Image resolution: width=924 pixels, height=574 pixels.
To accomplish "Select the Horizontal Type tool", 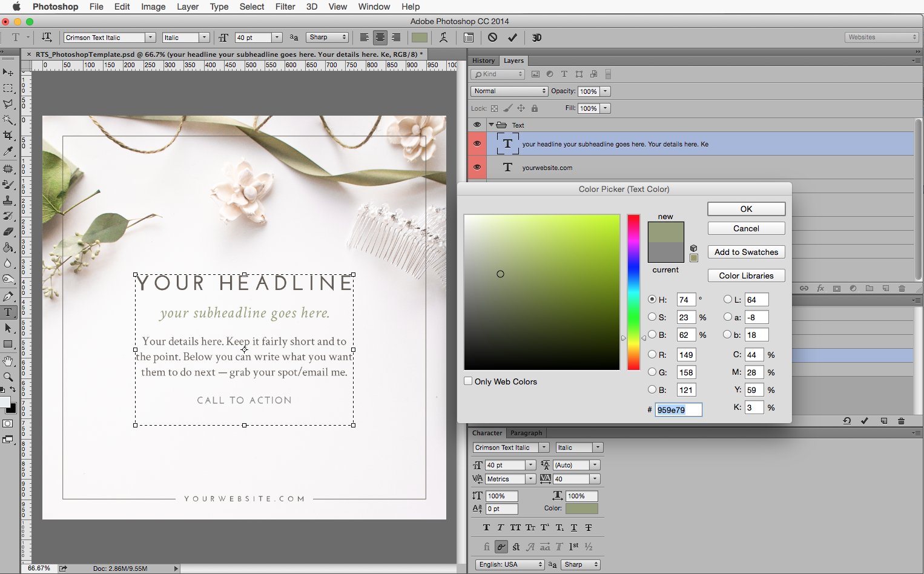I will point(8,312).
